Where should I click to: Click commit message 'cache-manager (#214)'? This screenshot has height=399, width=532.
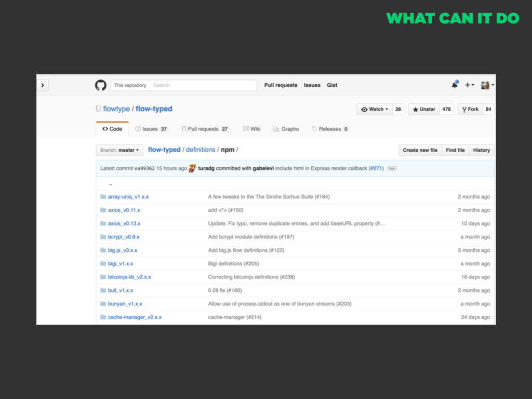click(x=235, y=317)
